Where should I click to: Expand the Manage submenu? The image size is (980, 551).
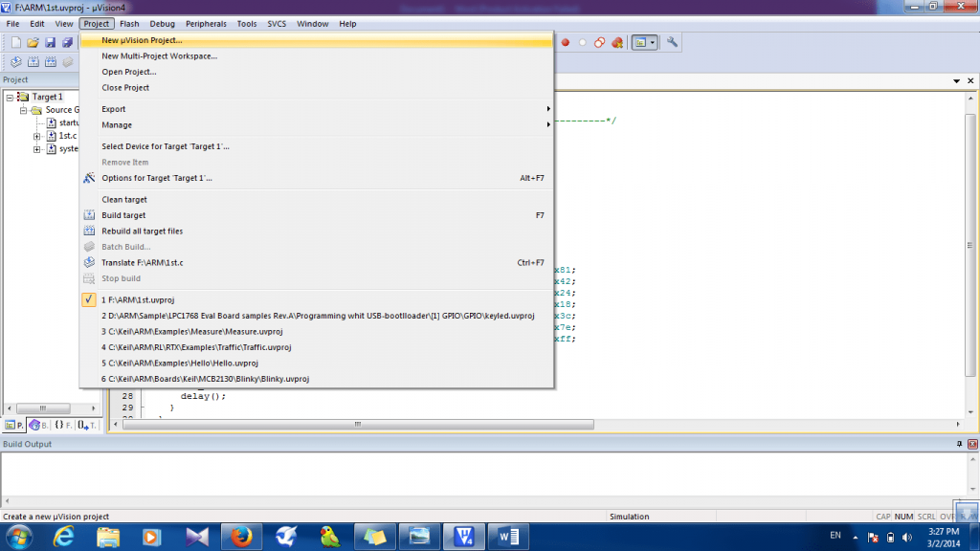(x=316, y=125)
